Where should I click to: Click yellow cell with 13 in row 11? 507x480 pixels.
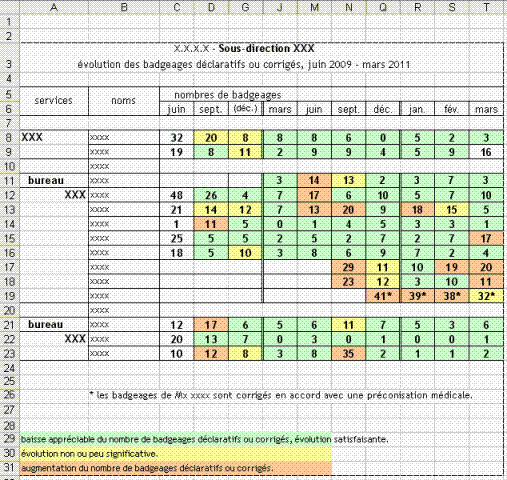(x=349, y=180)
